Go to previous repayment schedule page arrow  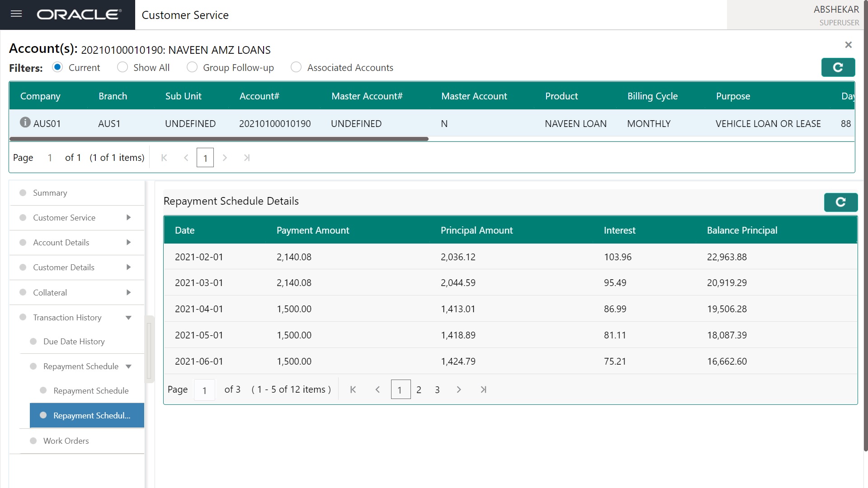377,389
